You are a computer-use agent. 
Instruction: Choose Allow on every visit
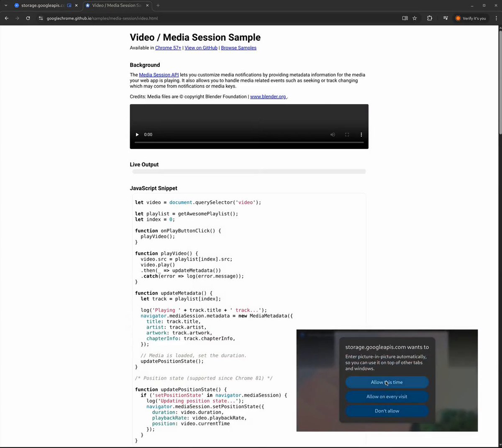pos(387,397)
